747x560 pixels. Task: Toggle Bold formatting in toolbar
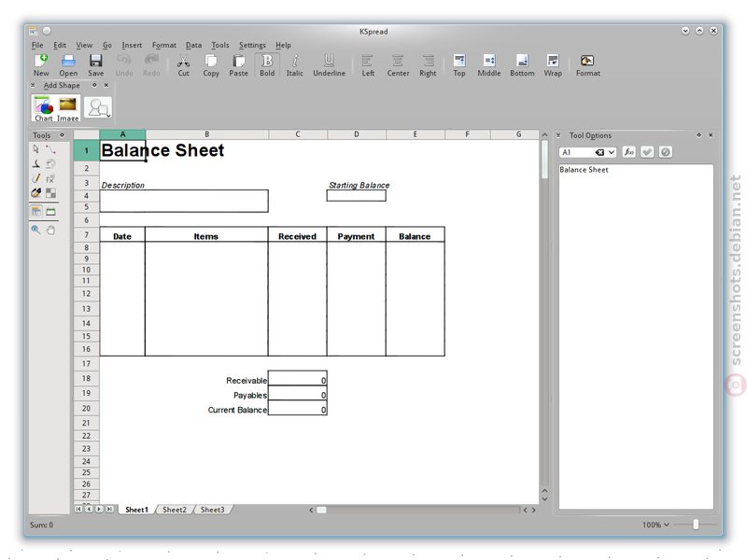click(x=267, y=65)
